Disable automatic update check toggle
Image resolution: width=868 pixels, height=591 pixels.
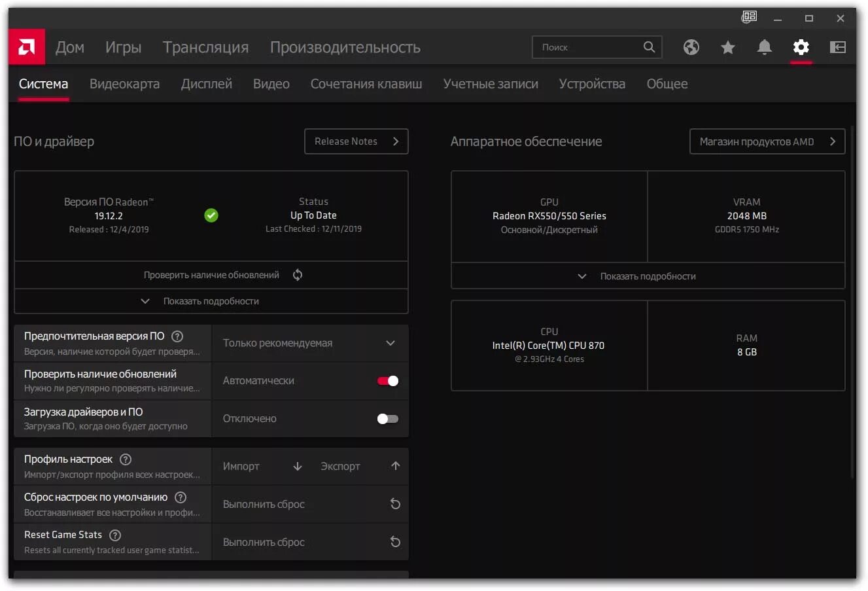[x=388, y=381]
